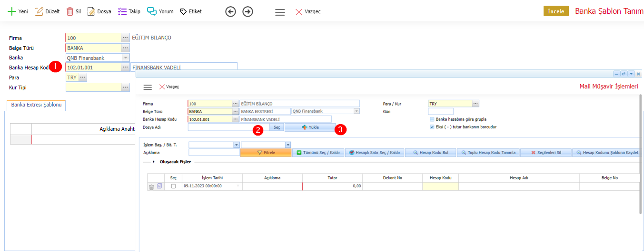This screenshot has height=252, width=644.
Task: Delete grid row with trash icon
Action: click(151, 187)
